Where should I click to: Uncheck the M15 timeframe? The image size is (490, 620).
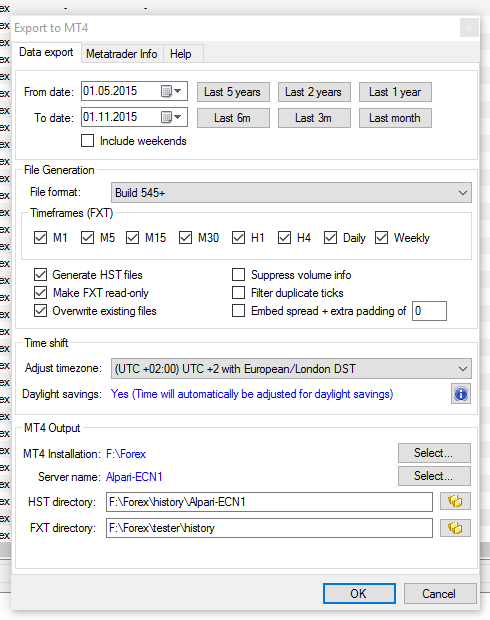pyautogui.click(x=132, y=238)
